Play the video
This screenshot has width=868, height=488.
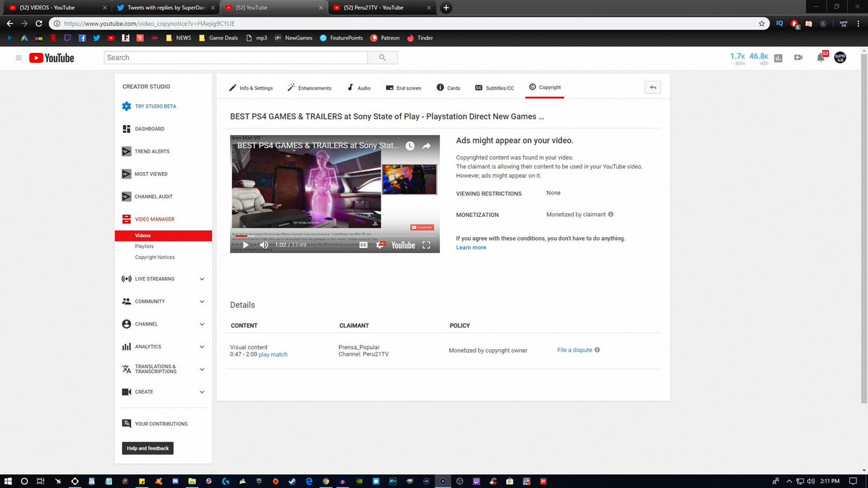click(246, 245)
